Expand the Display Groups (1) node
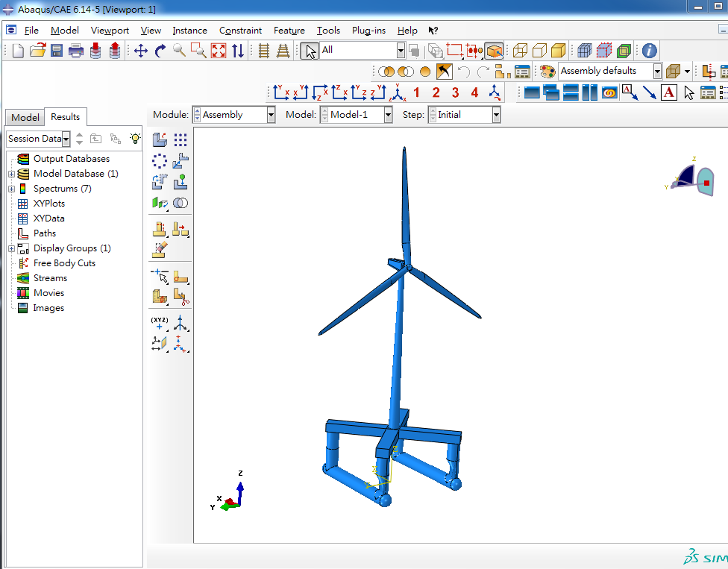Image resolution: width=728 pixels, height=569 pixels. click(12, 249)
